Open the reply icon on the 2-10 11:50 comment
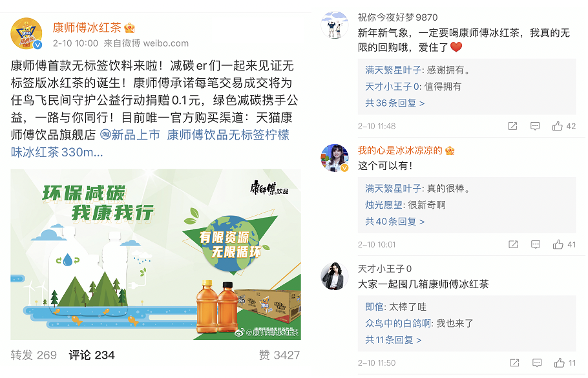This screenshot has height=378, width=588. 537,362
